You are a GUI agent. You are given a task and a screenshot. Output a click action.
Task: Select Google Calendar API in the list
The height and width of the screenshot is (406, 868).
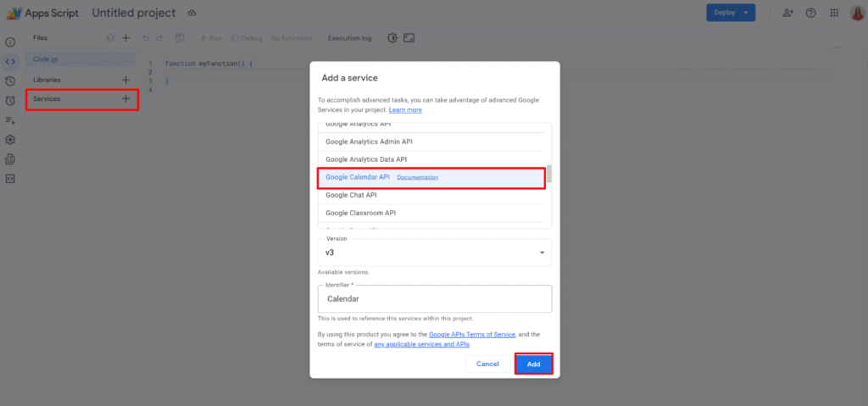pyautogui.click(x=358, y=177)
